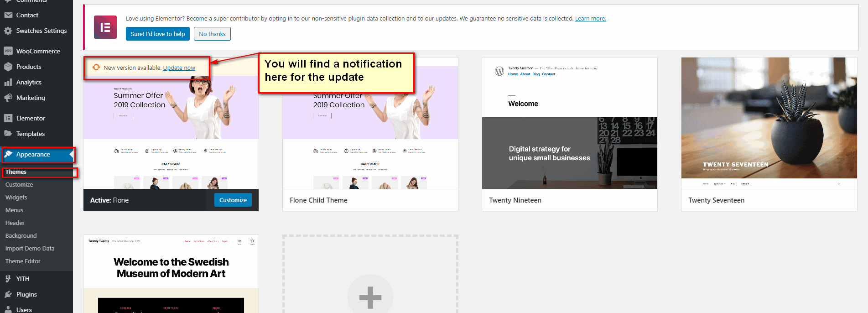Click the orange update refresh icon
The width and height of the screenshot is (868, 313).
click(x=96, y=68)
